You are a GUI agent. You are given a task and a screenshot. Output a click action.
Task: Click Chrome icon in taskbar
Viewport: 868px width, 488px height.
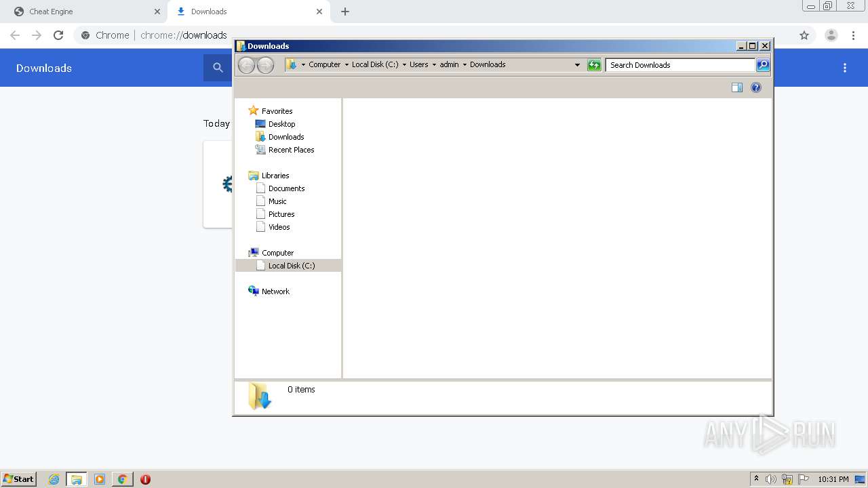click(122, 479)
